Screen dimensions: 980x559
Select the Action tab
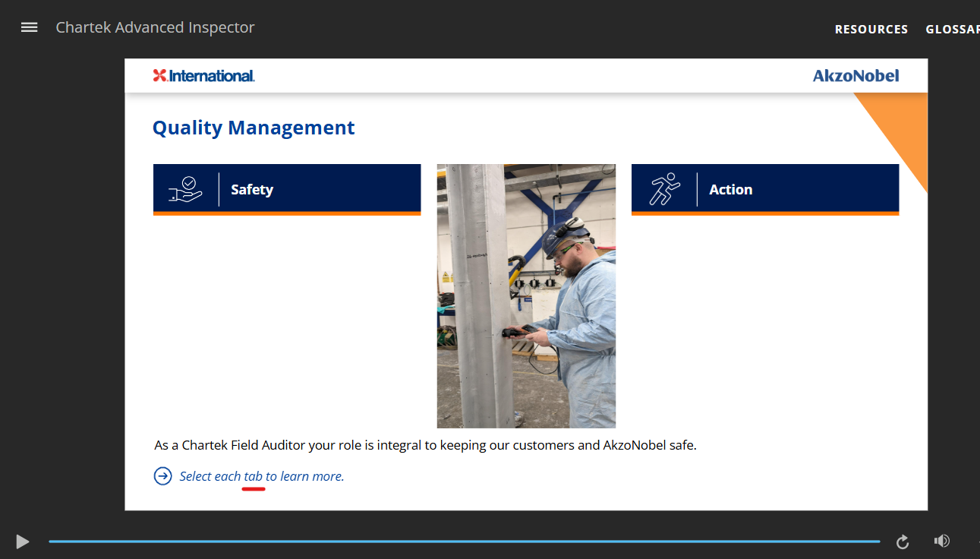coord(765,190)
